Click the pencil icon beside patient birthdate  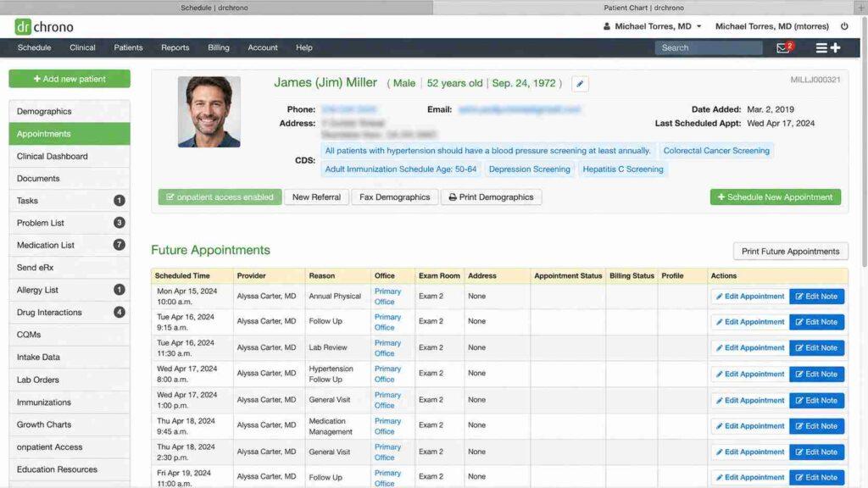tap(580, 84)
